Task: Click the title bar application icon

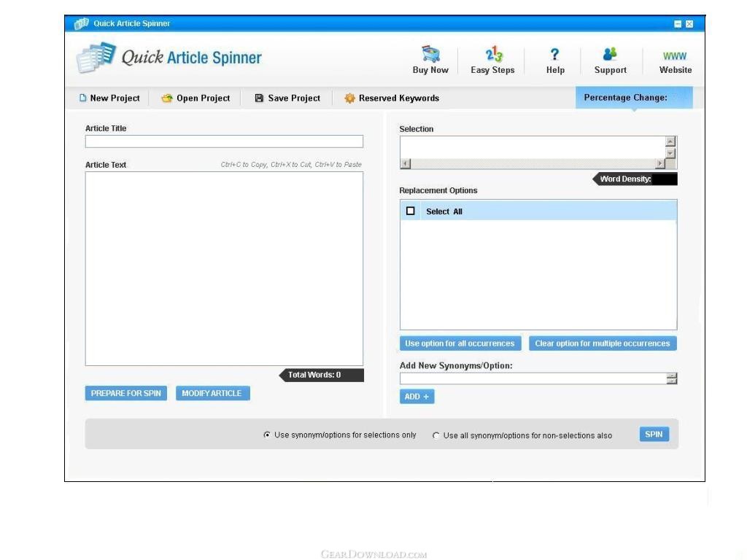Action: pyautogui.click(x=82, y=23)
